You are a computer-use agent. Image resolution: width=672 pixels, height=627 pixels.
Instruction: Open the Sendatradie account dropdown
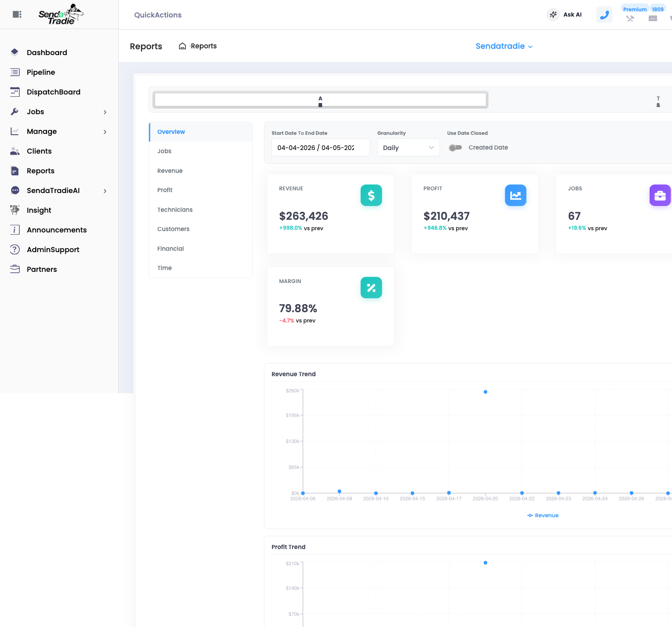pos(504,46)
